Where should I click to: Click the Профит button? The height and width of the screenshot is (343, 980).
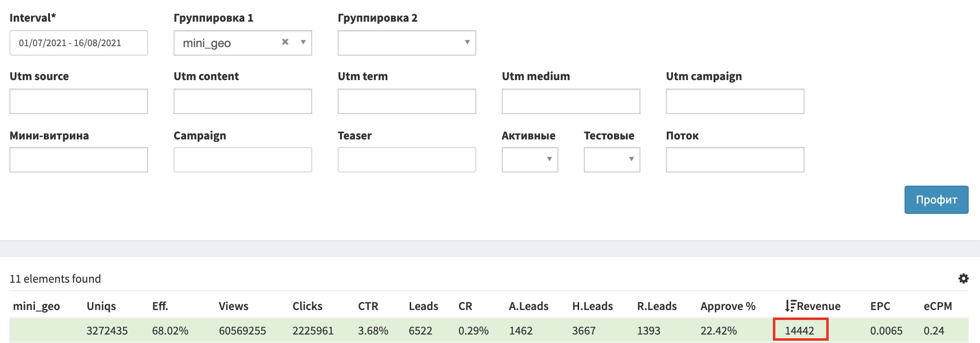(x=936, y=200)
